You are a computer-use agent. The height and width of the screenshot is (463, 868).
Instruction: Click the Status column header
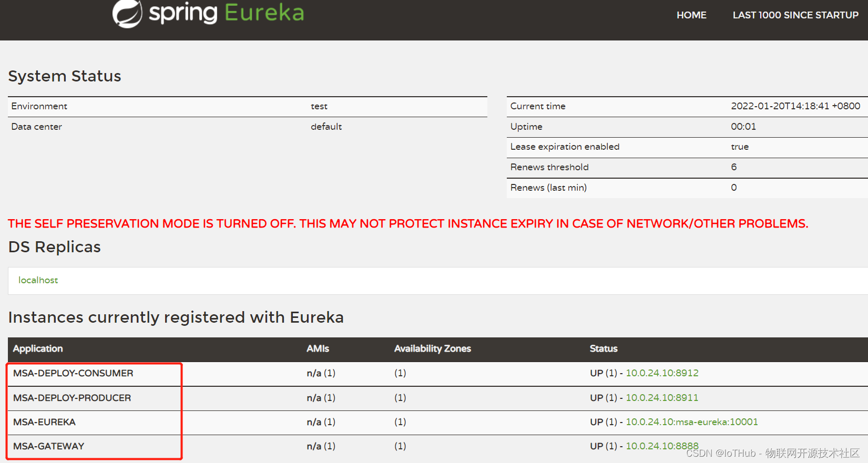tap(604, 348)
